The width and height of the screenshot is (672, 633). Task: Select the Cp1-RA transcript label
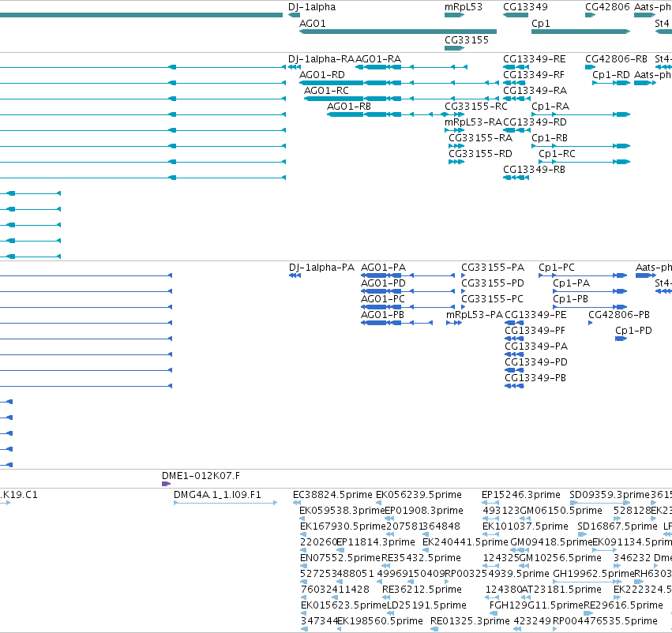click(x=550, y=107)
